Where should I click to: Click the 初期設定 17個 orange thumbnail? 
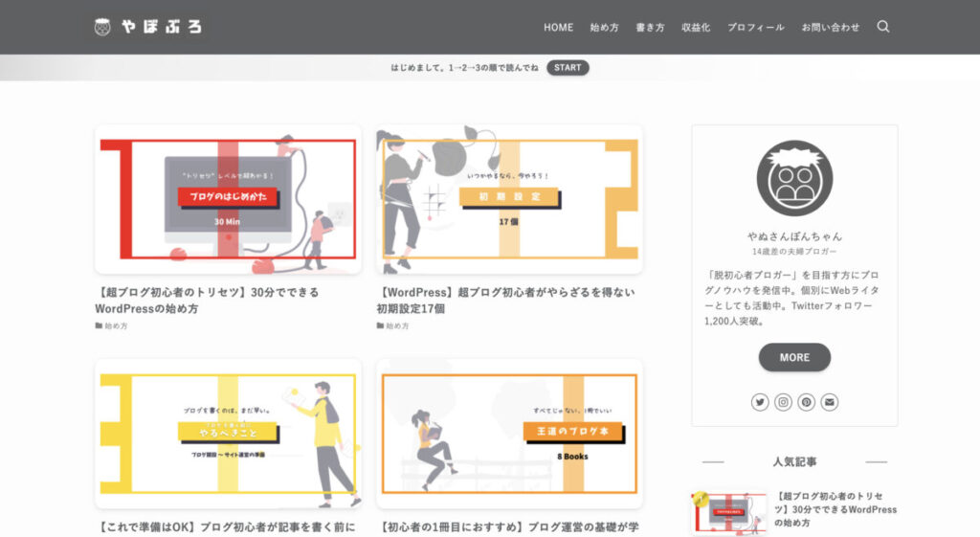509,199
